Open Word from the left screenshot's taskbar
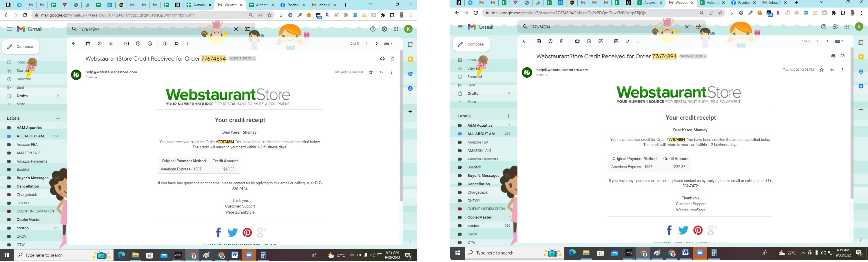Screen dimensions: 868x262 click(235, 255)
